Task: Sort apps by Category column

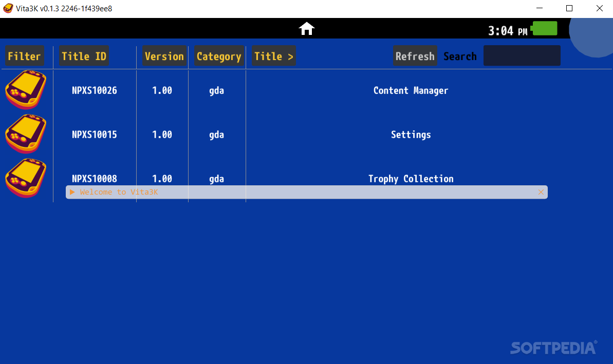Action: [219, 56]
